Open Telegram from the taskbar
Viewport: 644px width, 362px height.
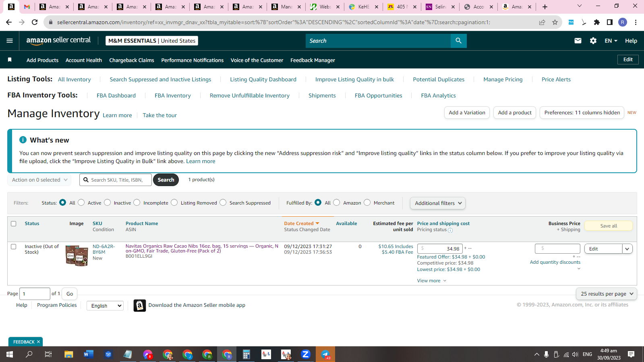(325, 354)
